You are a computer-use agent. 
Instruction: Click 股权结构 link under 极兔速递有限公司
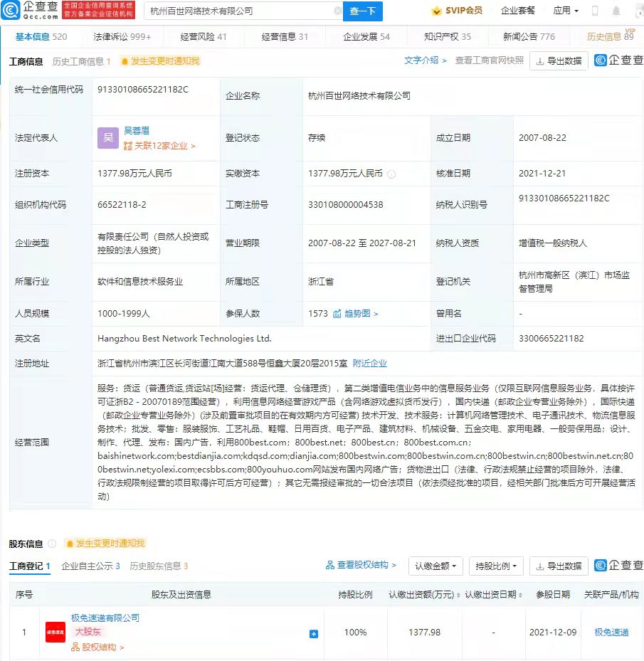[97, 647]
